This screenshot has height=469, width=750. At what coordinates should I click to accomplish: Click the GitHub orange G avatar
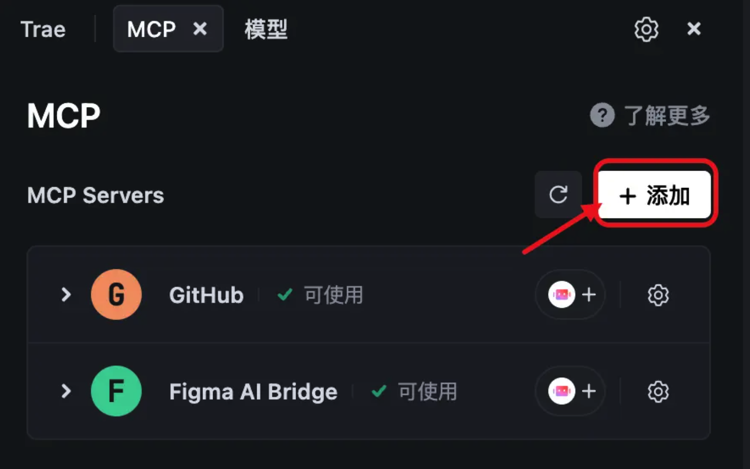(x=116, y=294)
